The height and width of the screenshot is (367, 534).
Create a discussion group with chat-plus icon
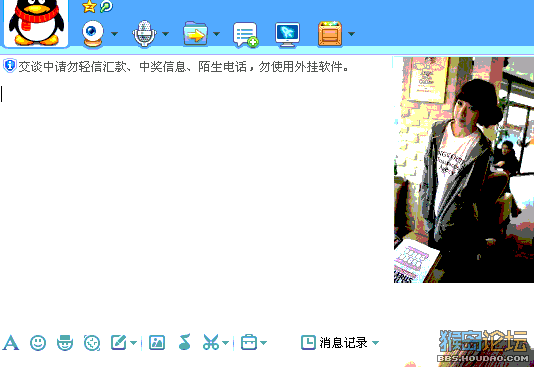tap(245, 34)
